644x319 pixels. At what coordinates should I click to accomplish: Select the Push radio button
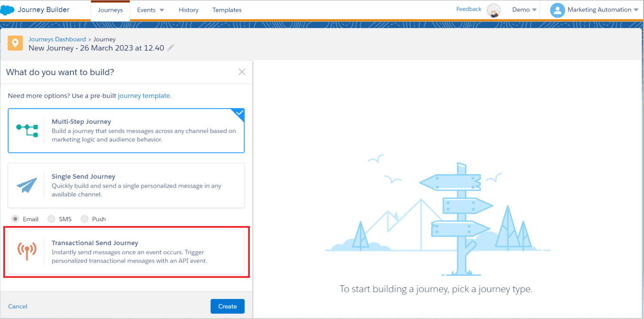pyautogui.click(x=85, y=219)
